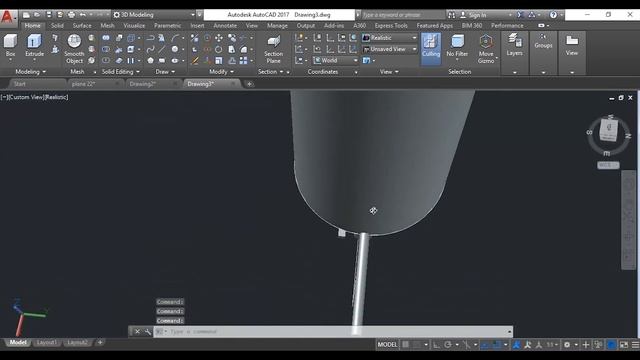Switch to the Solid ribbon tab
640x360 pixels.
[57, 25]
